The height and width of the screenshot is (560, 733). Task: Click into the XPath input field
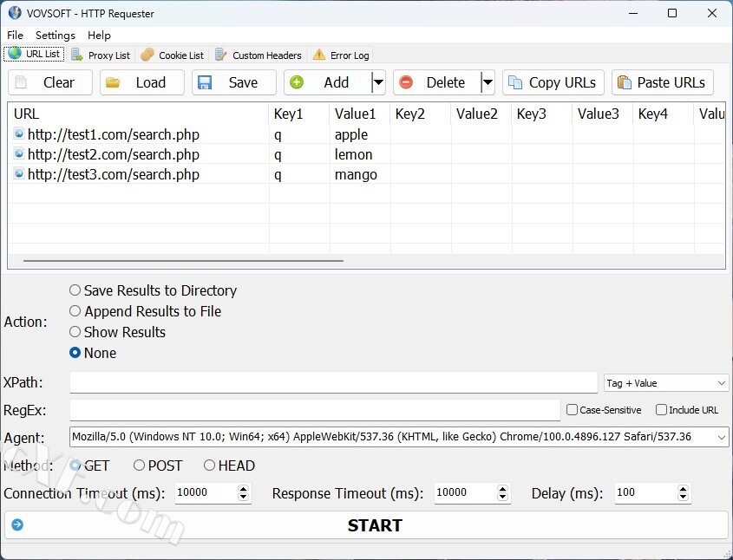click(334, 383)
